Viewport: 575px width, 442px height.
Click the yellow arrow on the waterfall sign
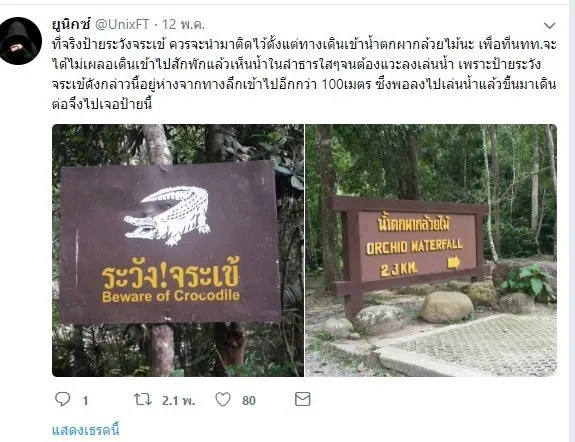click(454, 262)
